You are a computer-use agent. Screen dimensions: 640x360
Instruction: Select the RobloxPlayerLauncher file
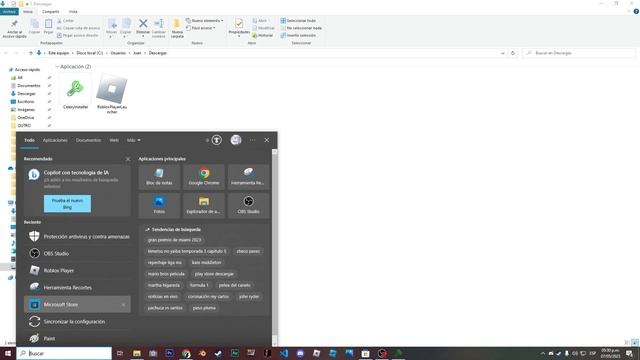[112, 93]
